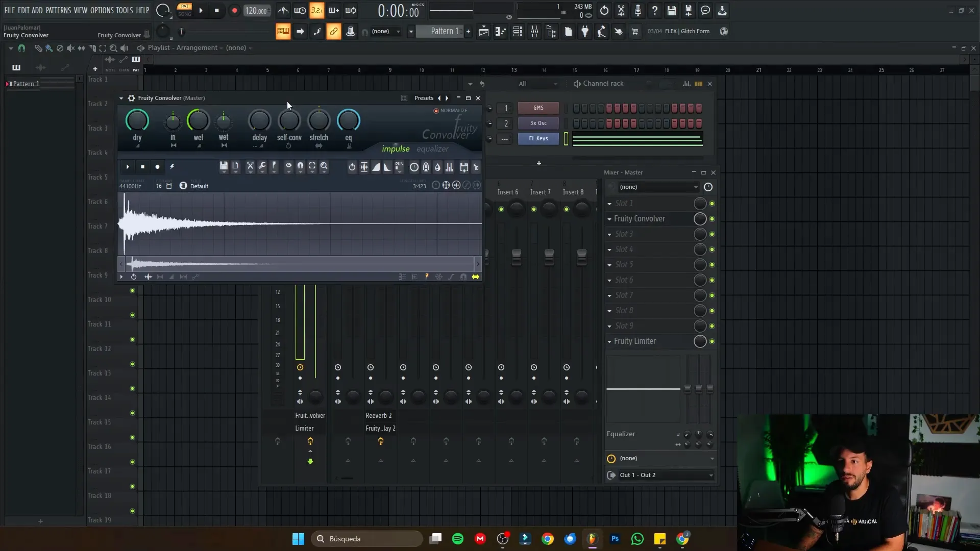The image size is (980, 551).
Task: Open the Mixer window icon
Action: [534, 32]
